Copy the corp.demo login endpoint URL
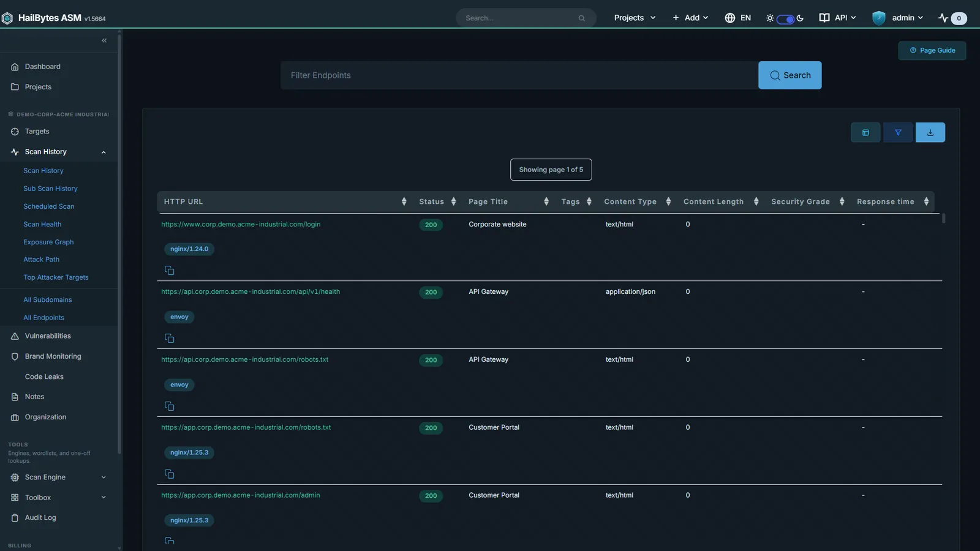Image resolution: width=980 pixels, height=551 pixels. [170, 271]
